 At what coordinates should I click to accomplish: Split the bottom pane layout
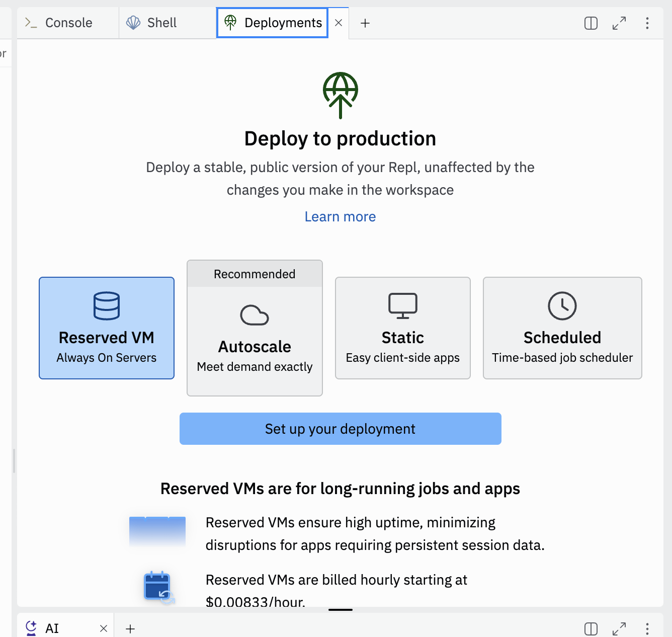tap(591, 628)
